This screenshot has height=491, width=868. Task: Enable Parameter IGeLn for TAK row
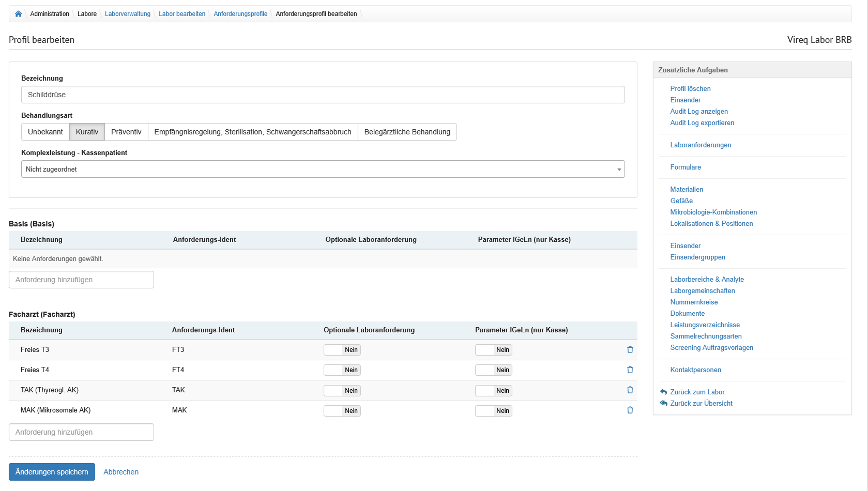tap(493, 391)
